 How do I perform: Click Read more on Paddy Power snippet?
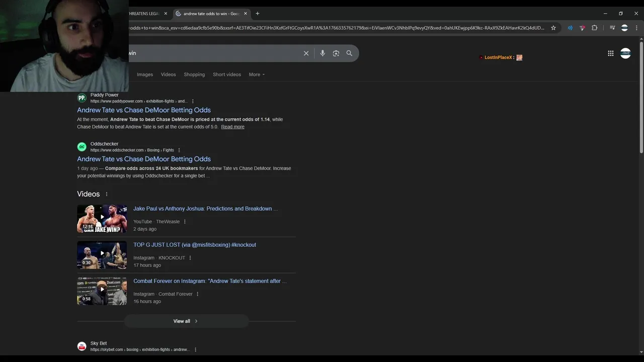point(232,127)
